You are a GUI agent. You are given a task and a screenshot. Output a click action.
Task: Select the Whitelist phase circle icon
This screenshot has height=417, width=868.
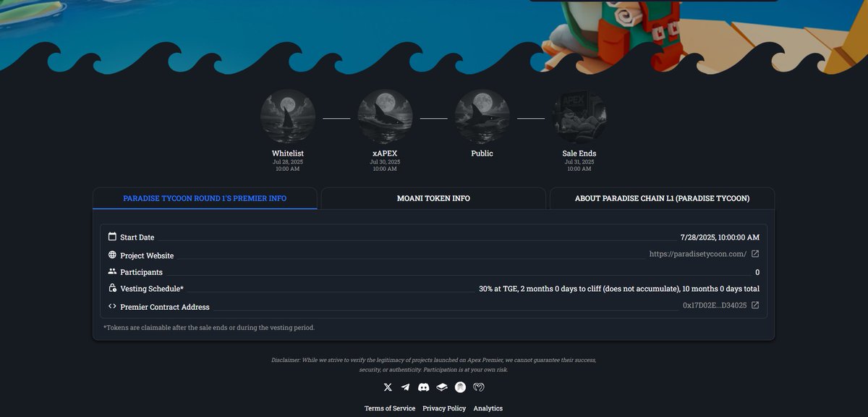(x=288, y=115)
